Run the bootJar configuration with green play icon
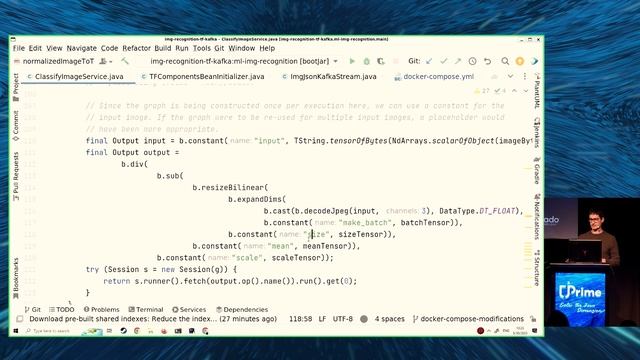Viewport: 640px width, 360px height. click(352, 61)
